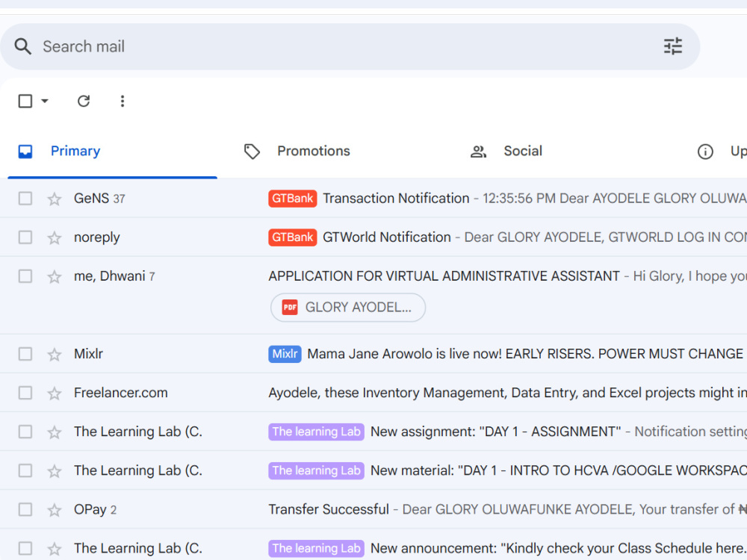747x560 pixels.
Task: Select the Freelancer.com email checkbox
Action: coord(25,393)
